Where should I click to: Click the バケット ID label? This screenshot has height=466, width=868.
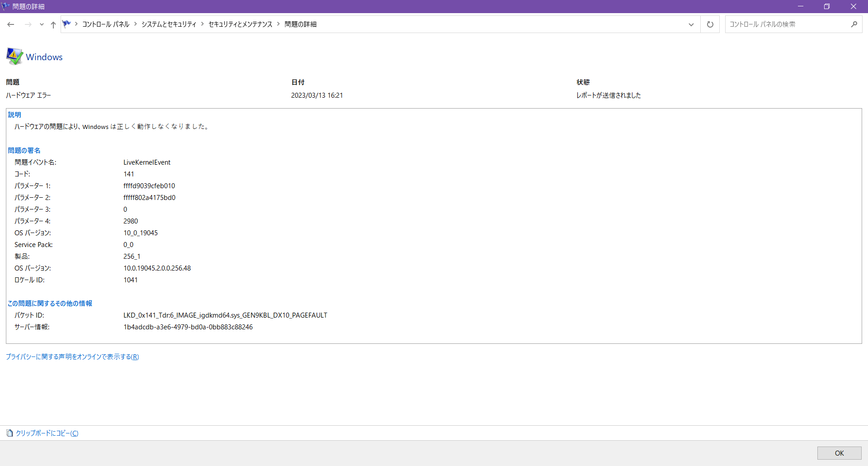pos(29,315)
